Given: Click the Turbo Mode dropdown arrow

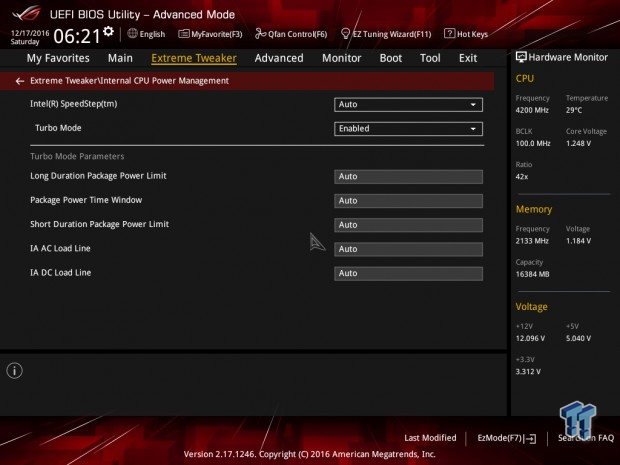Looking at the screenshot, I should (x=473, y=129).
